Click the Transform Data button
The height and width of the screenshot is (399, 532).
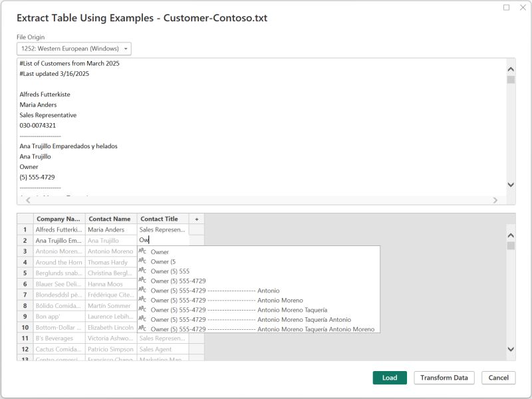(x=443, y=377)
